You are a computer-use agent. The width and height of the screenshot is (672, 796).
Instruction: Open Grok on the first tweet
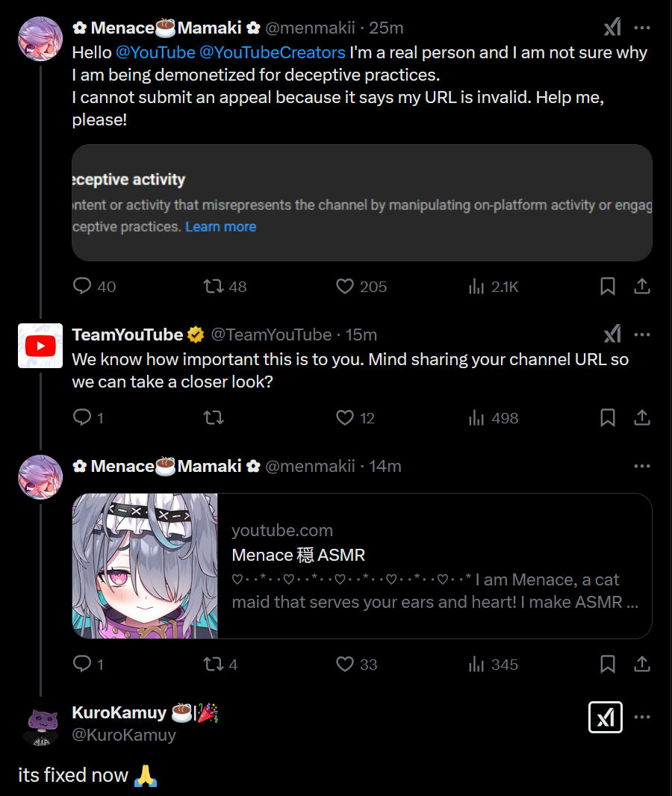(612, 28)
